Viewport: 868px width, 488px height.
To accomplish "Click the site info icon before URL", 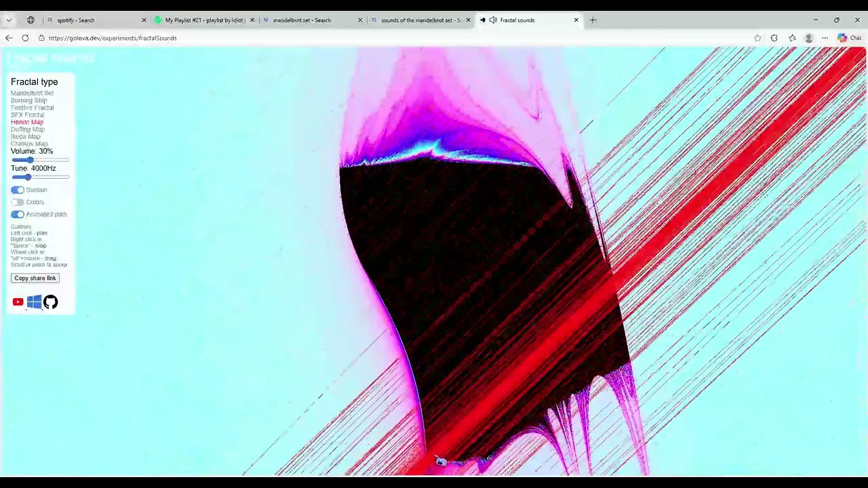I will click(x=41, y=38).
